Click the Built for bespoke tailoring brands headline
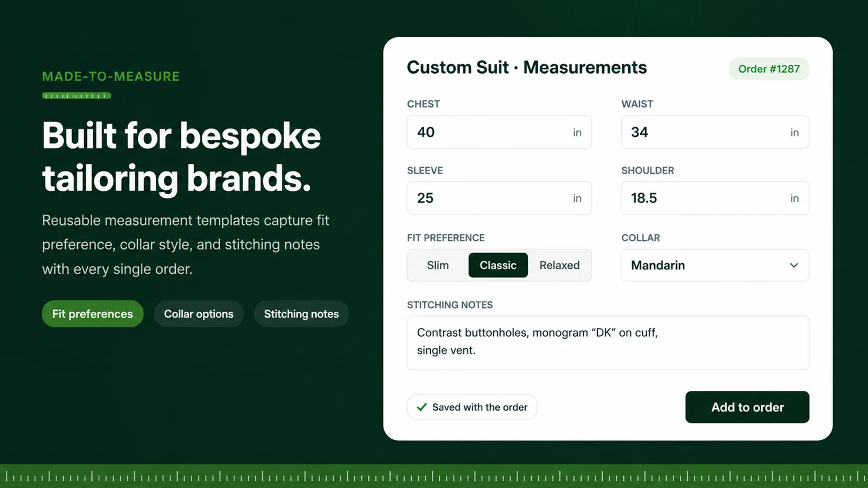Screen dimensions: 868x488 tap(181, 157)
